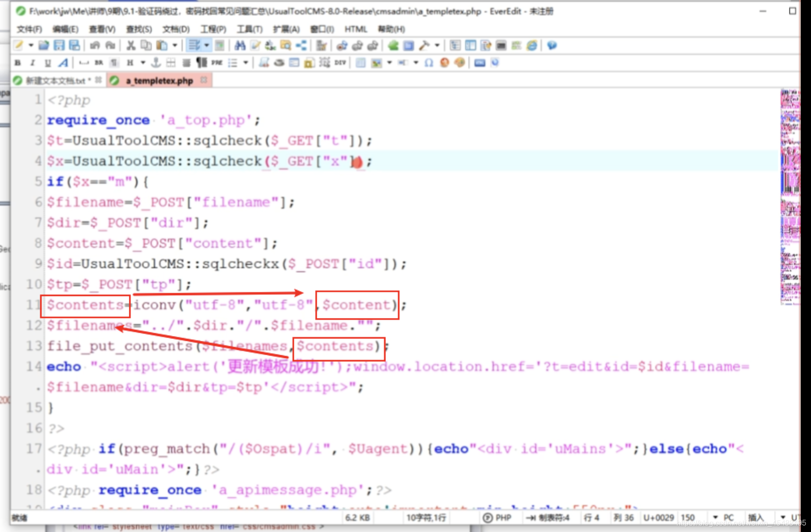Open the Search menu (查找)
Viewport: 811px width, 532px height.
pyautogui.click(x=139, y=29)
